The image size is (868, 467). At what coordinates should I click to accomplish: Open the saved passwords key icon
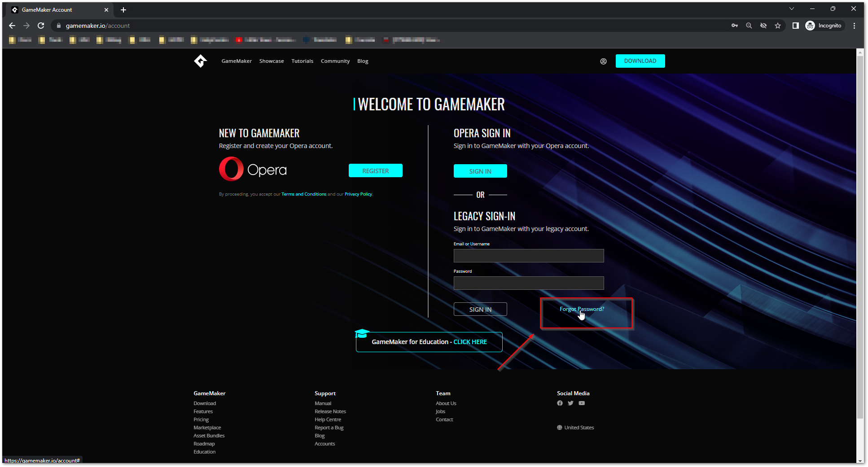(735, 26)
